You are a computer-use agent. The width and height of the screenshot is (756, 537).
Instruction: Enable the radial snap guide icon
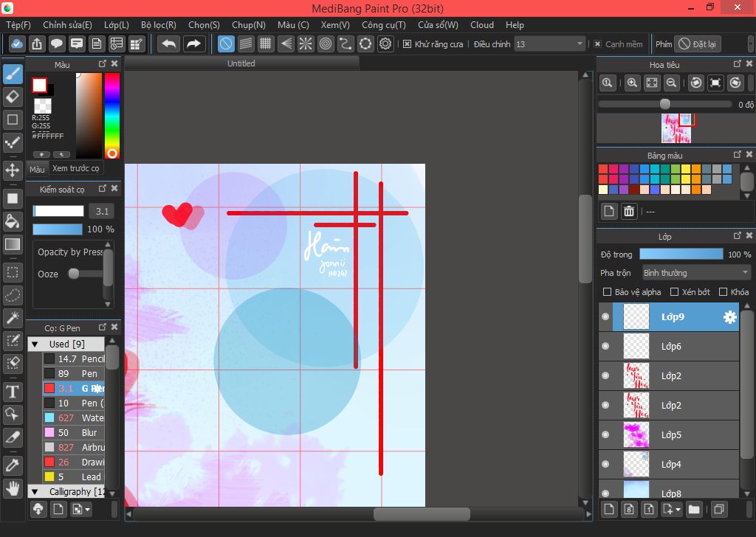click(x=306, y=44)
